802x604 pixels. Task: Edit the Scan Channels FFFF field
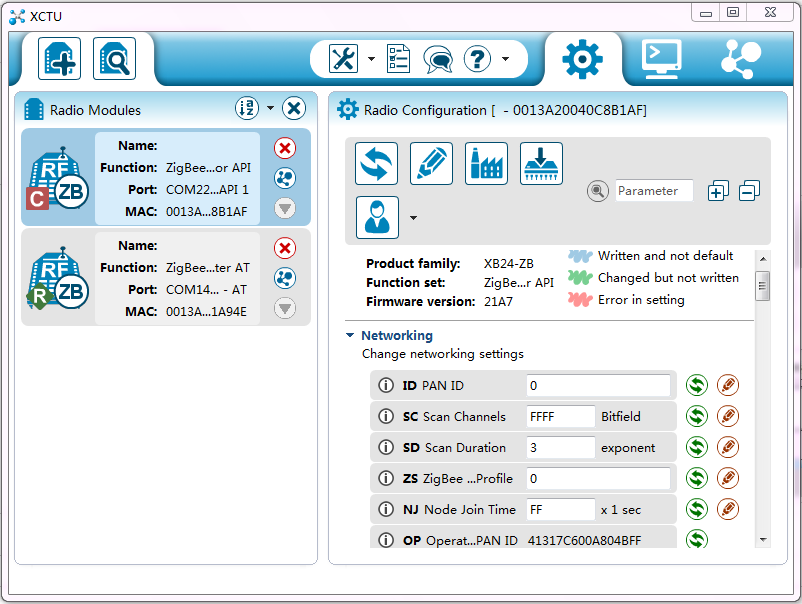[x=561, y=416]
